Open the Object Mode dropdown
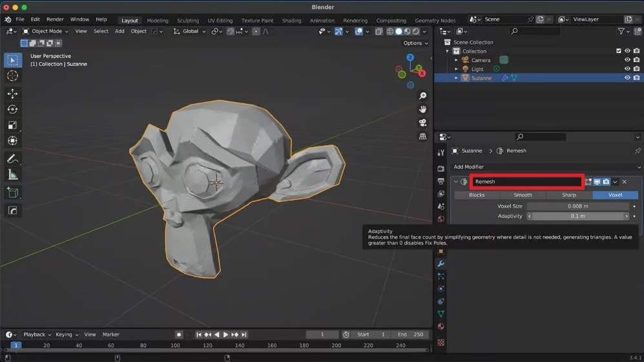 pyautogui.click(x=45, y=31)
